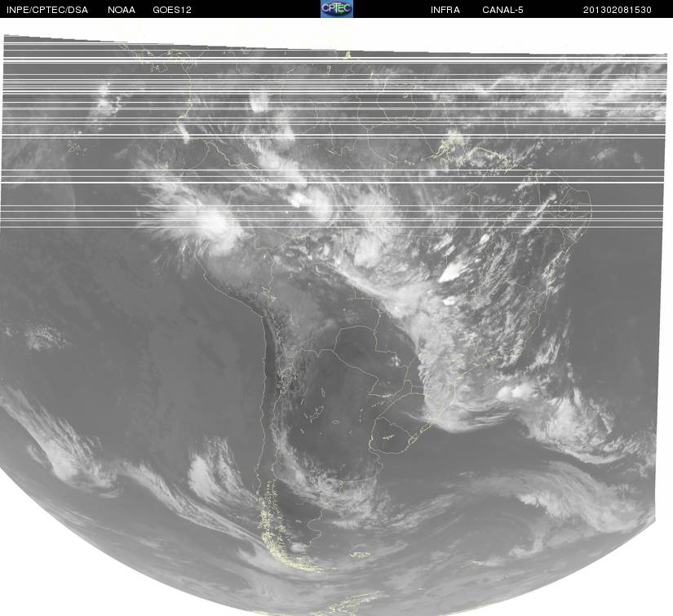Click the 201302081530 timestamp
The image size is (673, 616).
pyautogui.click(x=618, y=10)
